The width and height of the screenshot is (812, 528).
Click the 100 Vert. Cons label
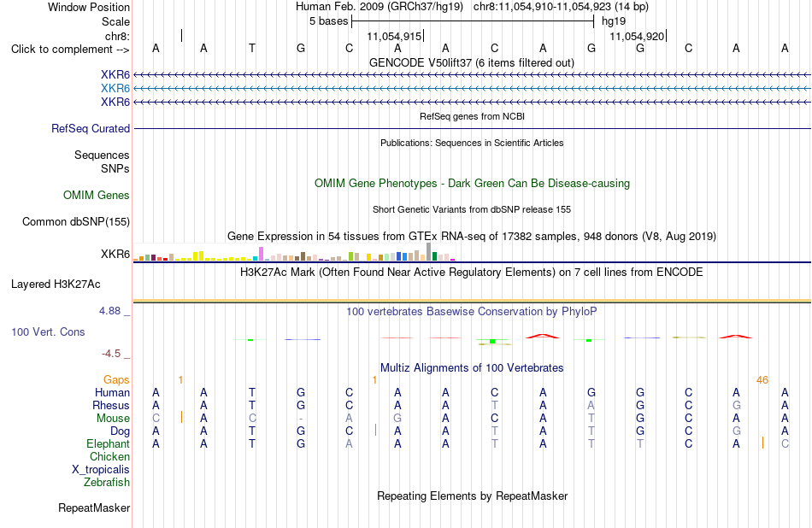[48, 331]
